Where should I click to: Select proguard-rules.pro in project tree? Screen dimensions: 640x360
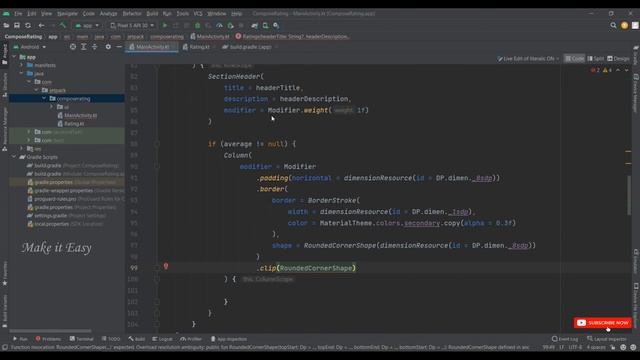(x=76, y=199)
